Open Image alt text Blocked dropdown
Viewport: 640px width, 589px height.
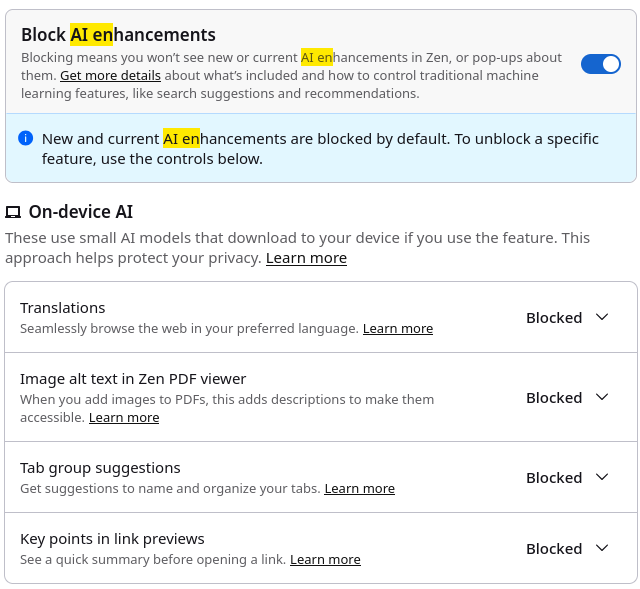(567, 397)
